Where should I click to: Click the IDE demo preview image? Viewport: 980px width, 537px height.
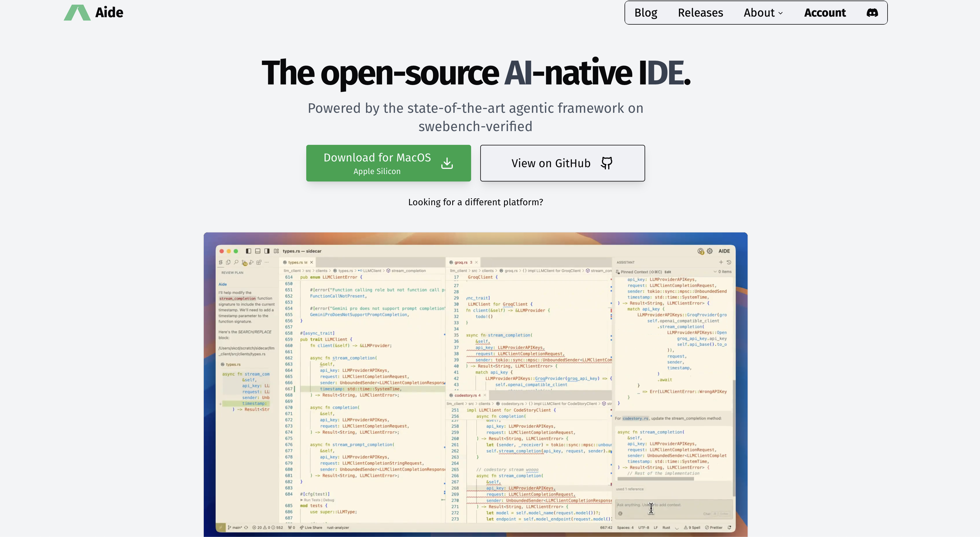pyautogui.click(x=475, y=384)
